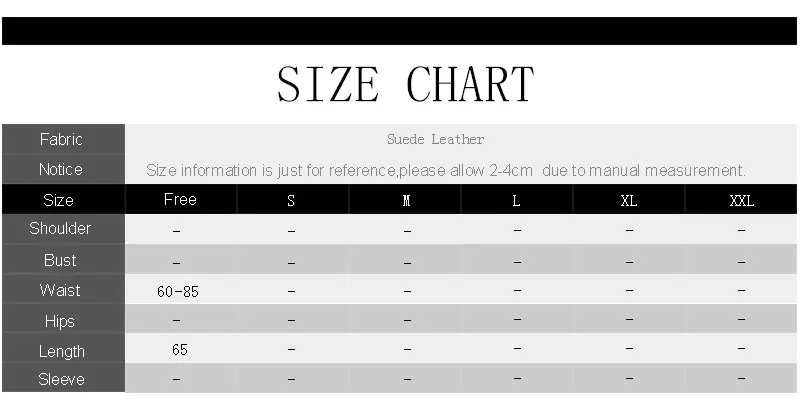Click the Waist row label
800x400 pixels.
click(x=60, y=290)
